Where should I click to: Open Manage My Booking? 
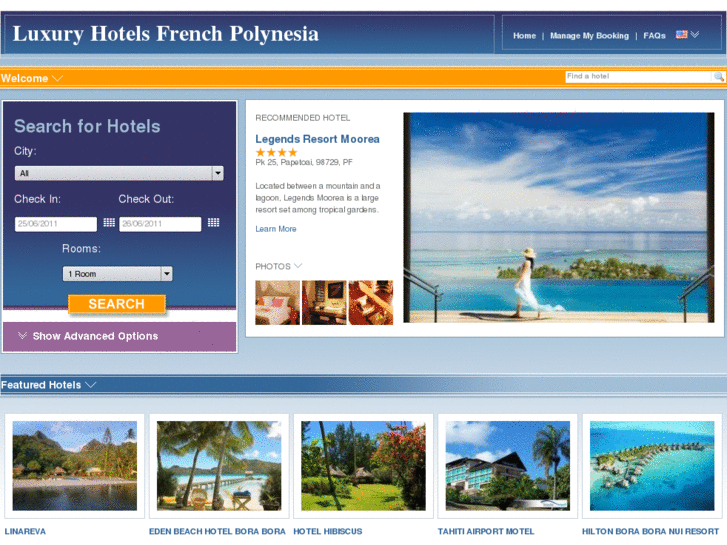click(589, 36)
